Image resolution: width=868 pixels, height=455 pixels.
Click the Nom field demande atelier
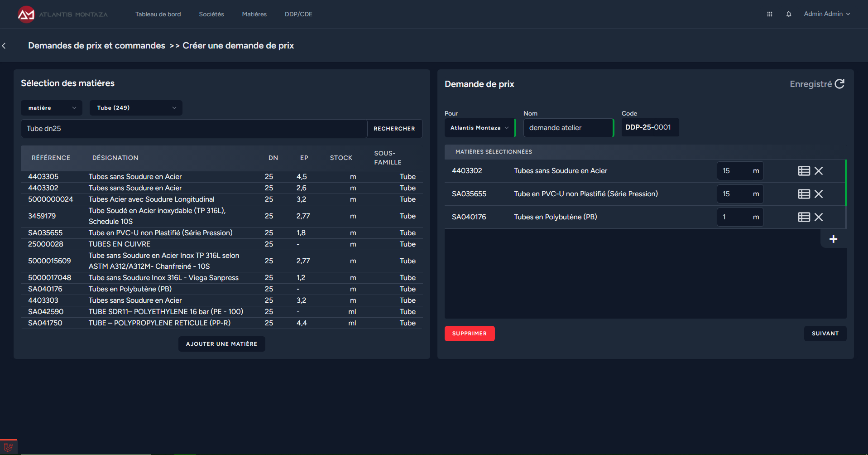[x=567, y=128]
